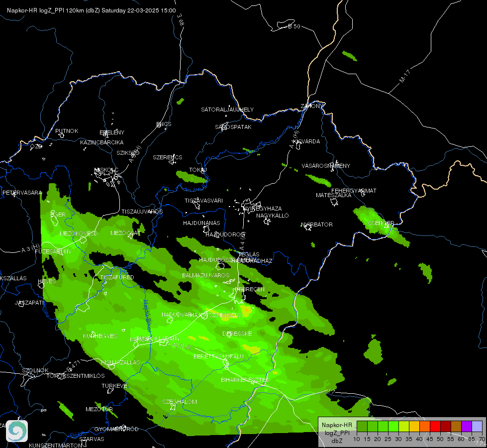Click the MEZOTUR label

click(x=99, y=410)
